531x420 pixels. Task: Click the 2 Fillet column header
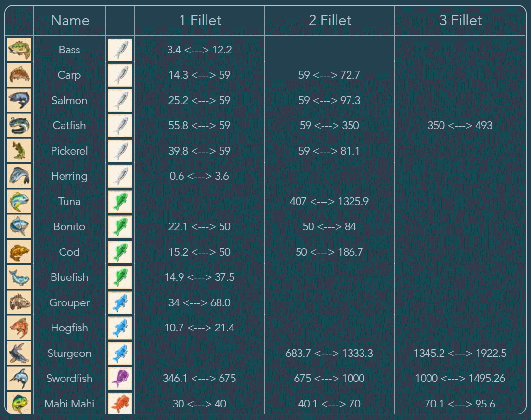[x=330, y=20]
